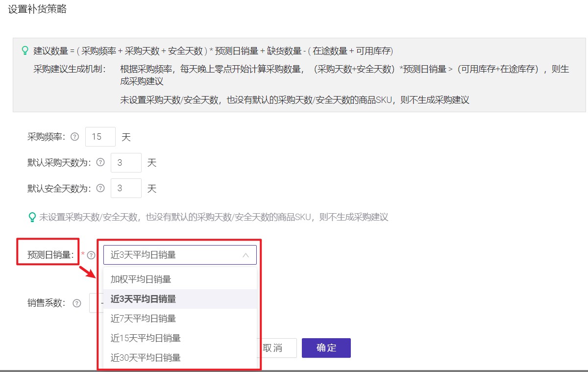This screenshot has width=588, height=372.
Task: Select 加权平均日销量 from the dropdown list
Action: 141,279
